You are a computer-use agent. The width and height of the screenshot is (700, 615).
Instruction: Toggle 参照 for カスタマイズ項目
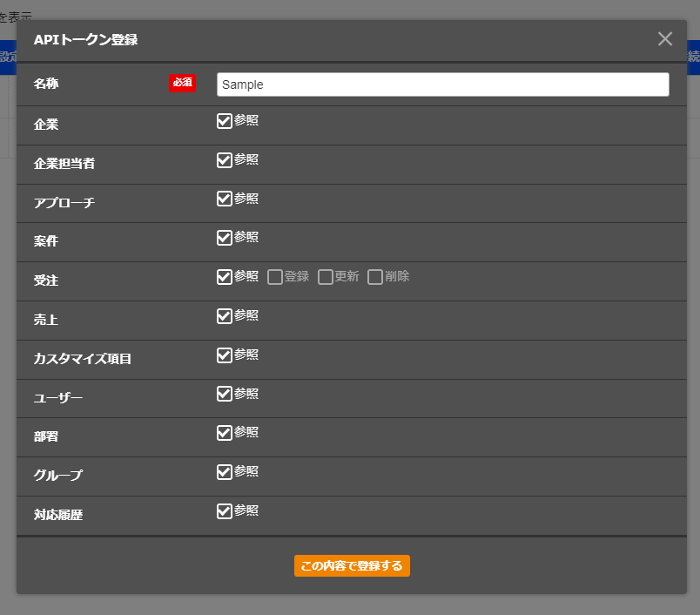225,355
